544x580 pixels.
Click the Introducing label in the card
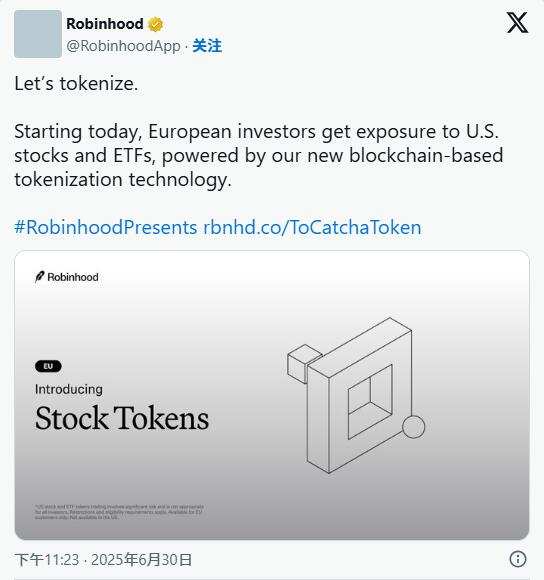[x=69, y=389]
